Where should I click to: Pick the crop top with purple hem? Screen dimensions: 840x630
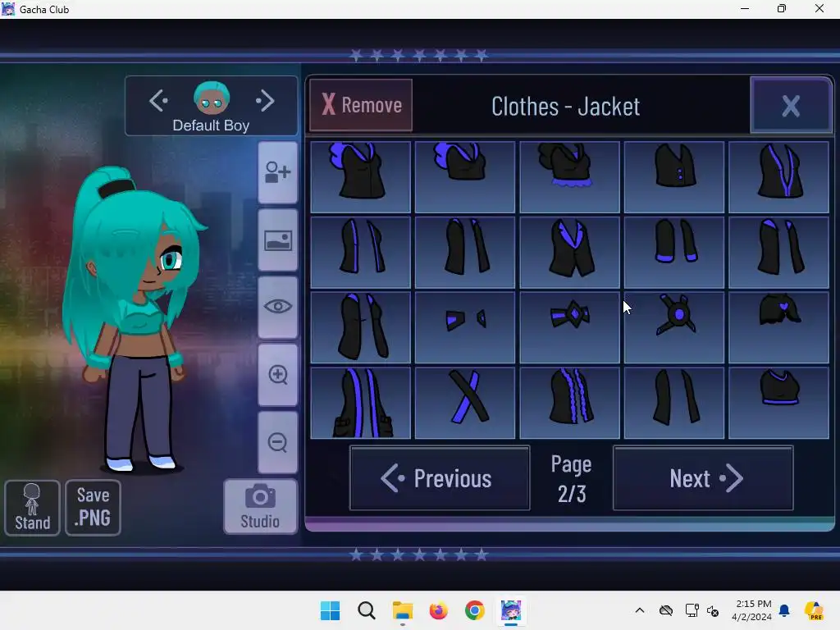(x=778, y=402)
